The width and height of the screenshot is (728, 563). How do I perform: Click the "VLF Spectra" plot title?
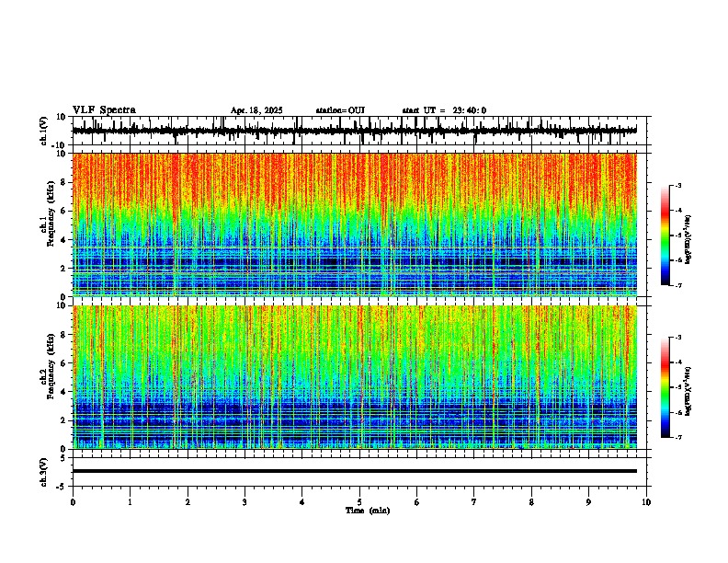[104, 110]
